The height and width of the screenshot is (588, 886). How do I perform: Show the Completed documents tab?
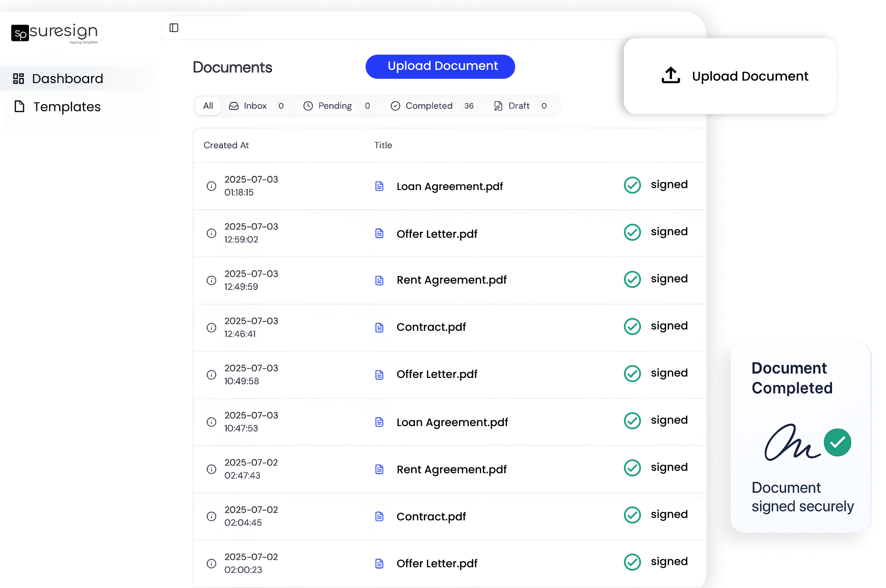(428, 106)
